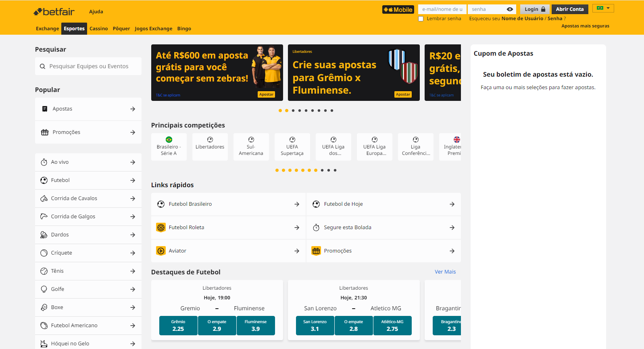Select last banner carousel dot

(332, 111)
